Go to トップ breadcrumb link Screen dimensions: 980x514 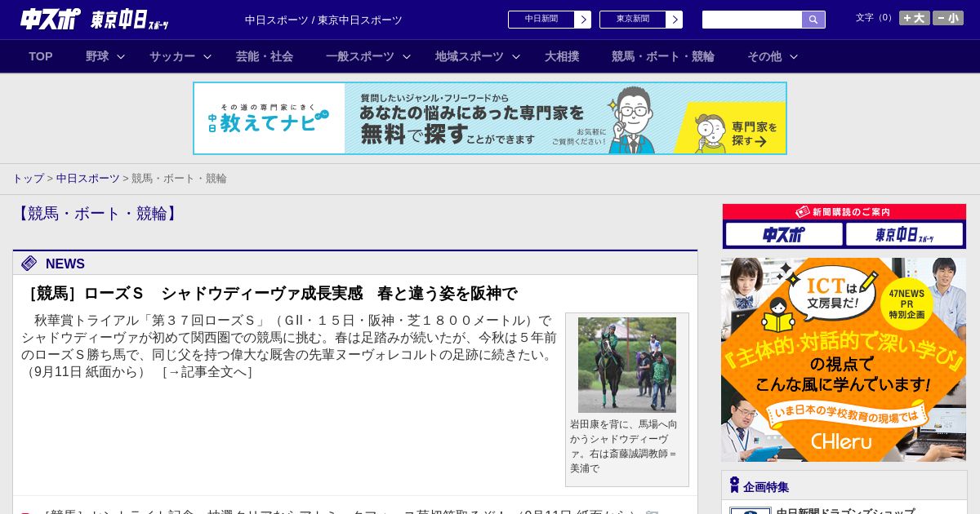(28, 178)
